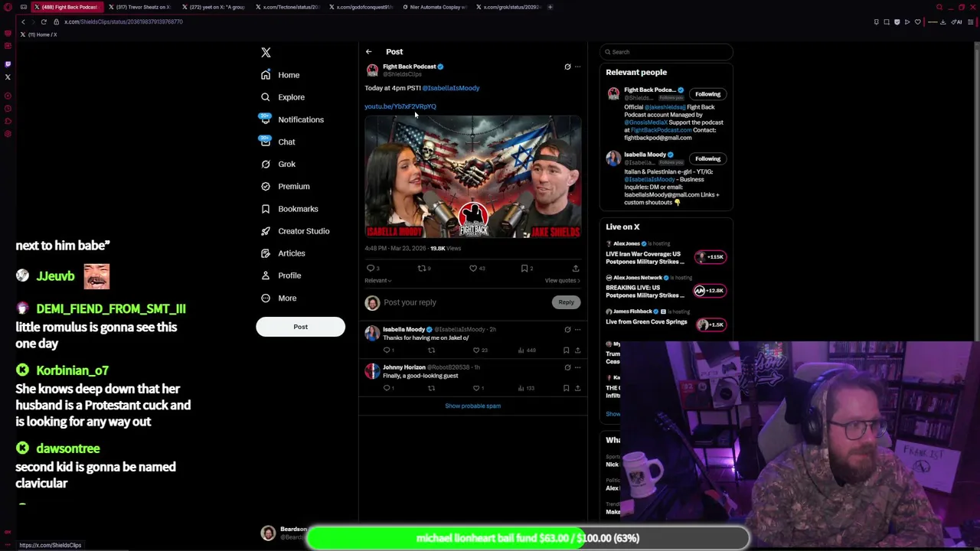Repost Isabella Moody's comment
Image resolution: width=980 pixels, height=551 pixels.
point(431,350)
